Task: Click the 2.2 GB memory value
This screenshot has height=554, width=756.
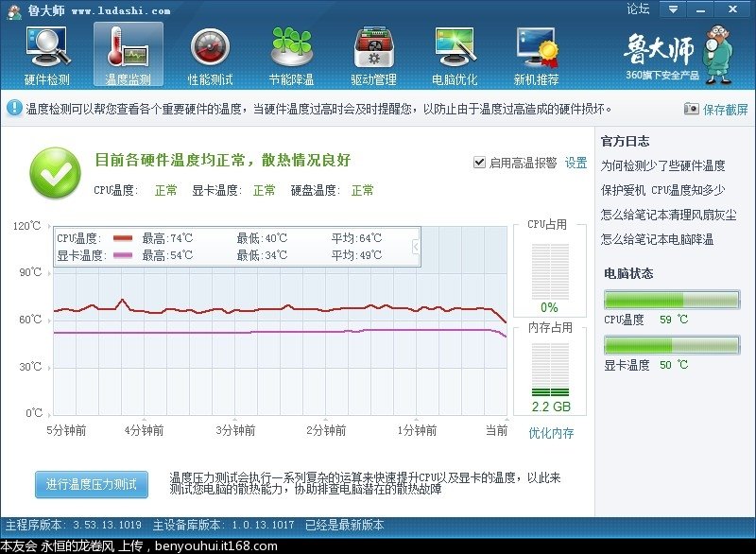Action: [x=551, y=407]
